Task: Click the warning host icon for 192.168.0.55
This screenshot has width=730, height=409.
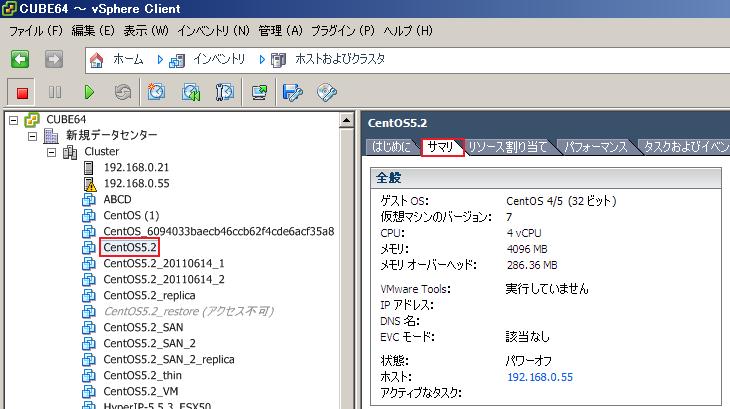Action: tap(89, 184)
